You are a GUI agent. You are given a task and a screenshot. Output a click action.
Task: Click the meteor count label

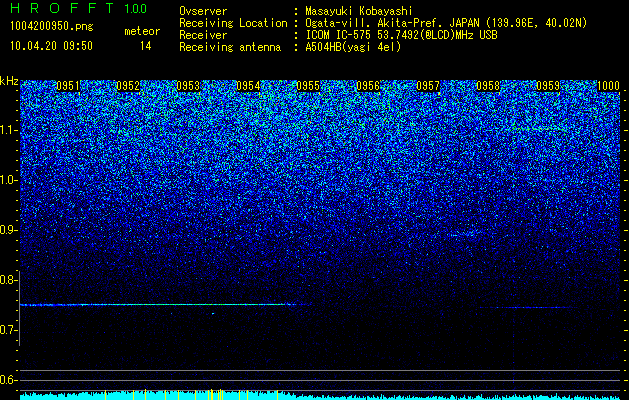click(142, 31)
